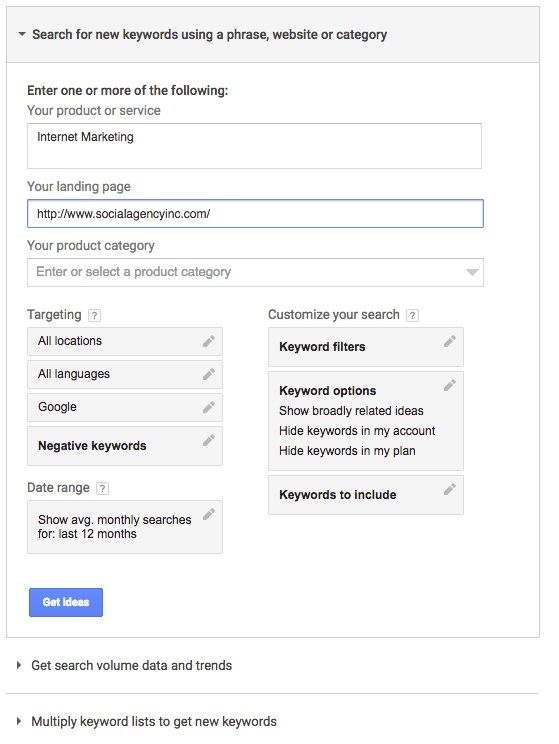Collapse Search for new keywords section

pos(22,34)
